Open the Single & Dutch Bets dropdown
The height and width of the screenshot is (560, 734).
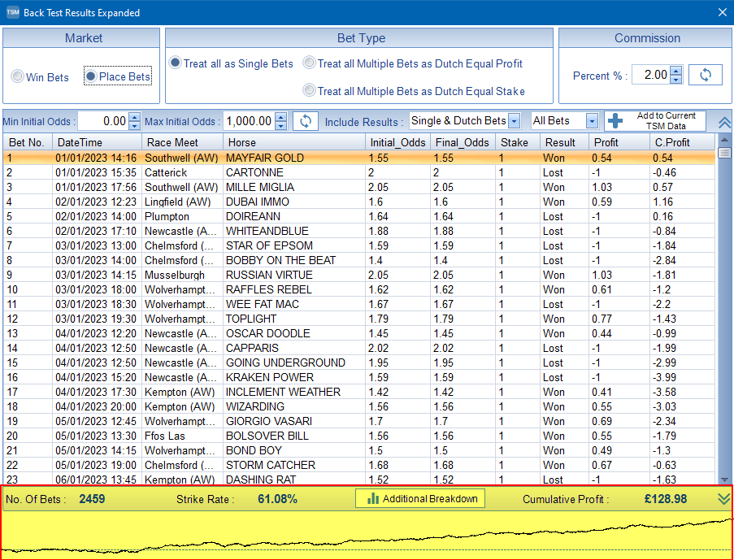click(513, 121)
